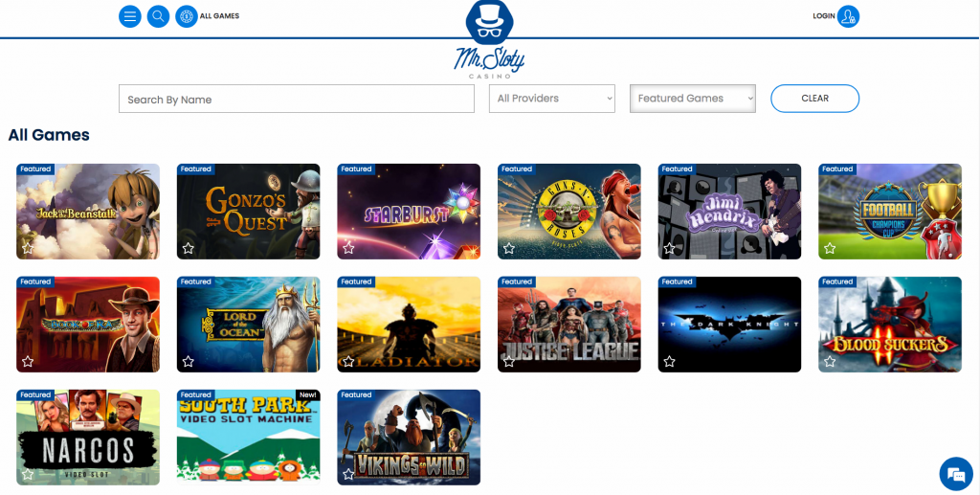Click the LOGIN link
Viewport: 980px width, 495px height.
(824, 16)
